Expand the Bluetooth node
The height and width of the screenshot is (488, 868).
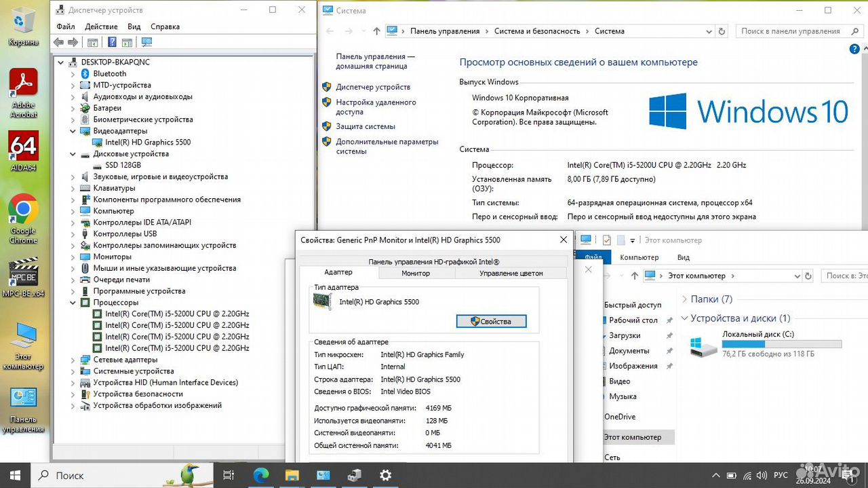(73, 74)
